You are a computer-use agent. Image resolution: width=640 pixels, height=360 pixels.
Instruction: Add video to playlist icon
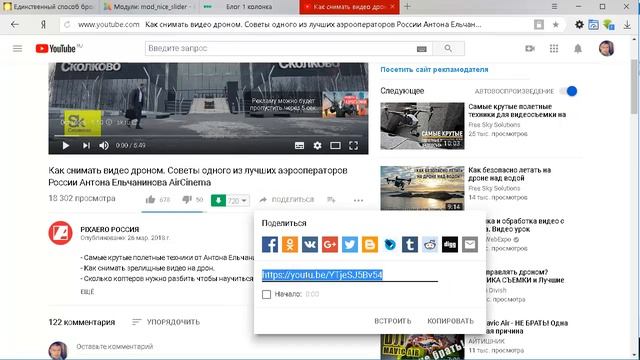pos(331,200)
